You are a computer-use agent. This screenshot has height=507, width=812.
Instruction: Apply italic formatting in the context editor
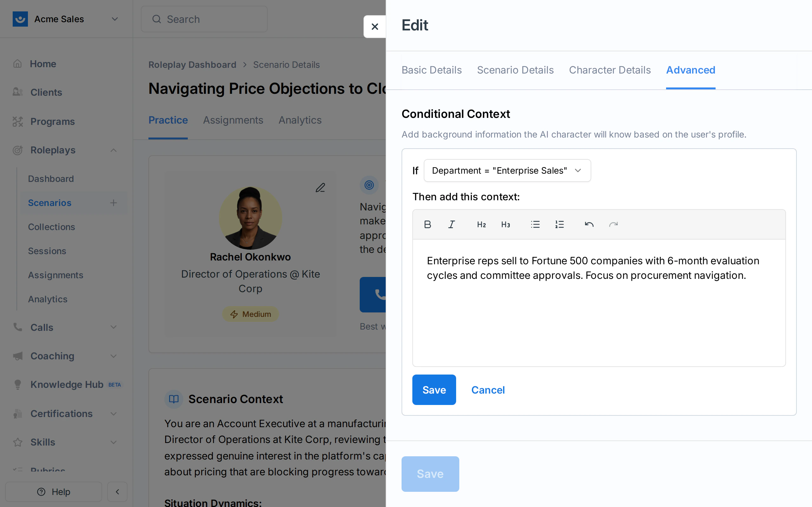click(x=451, y=224)
